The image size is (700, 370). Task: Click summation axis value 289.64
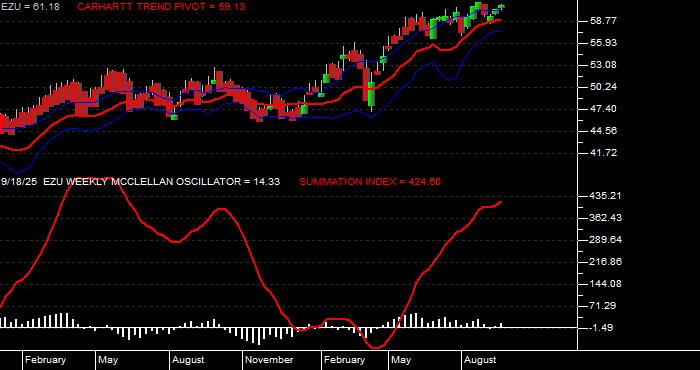click(605, 240)
